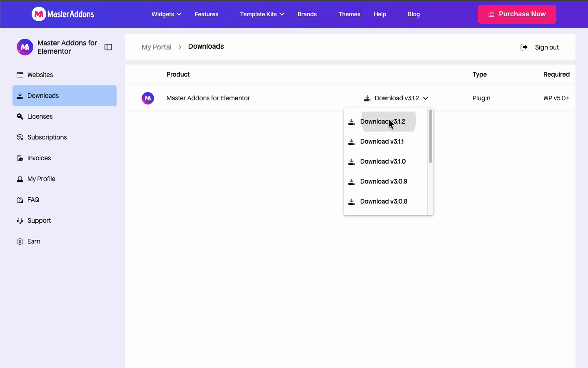
Task: Open the Subscriptions sidebar section
Action: (65, 137)
